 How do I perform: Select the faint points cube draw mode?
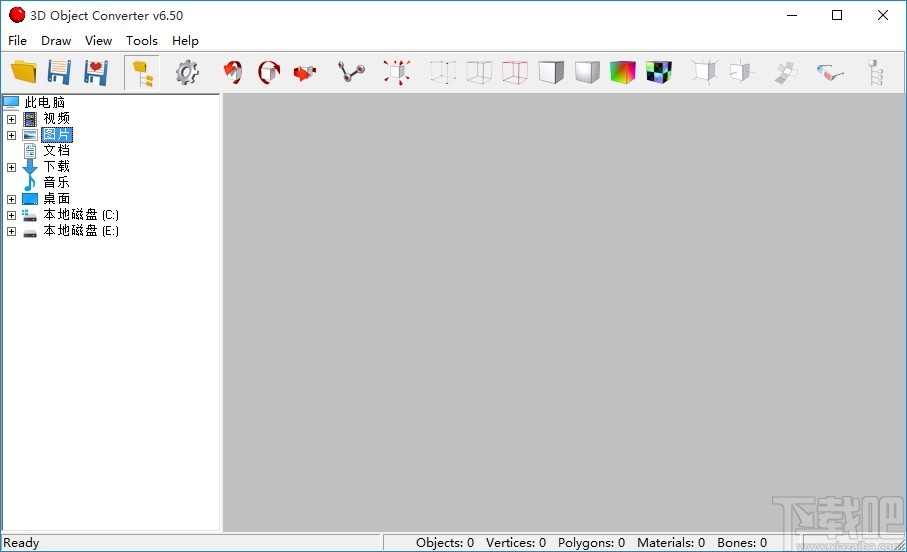(443, 72)
